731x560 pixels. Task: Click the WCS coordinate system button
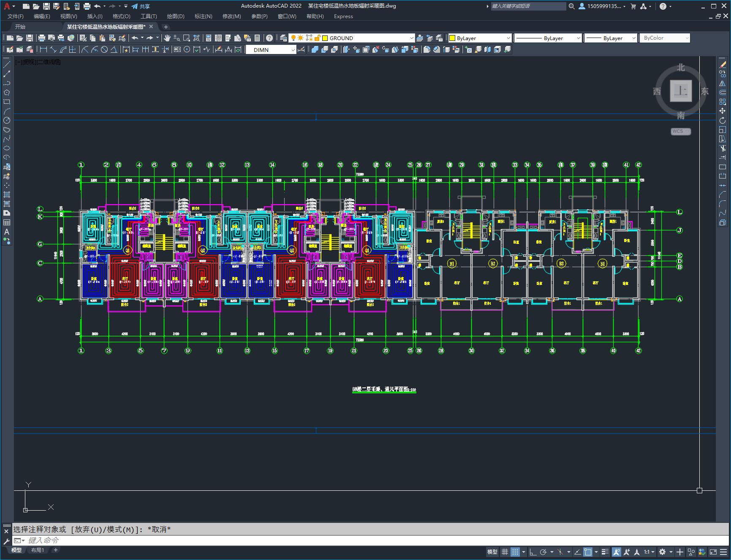click(681, 131)
